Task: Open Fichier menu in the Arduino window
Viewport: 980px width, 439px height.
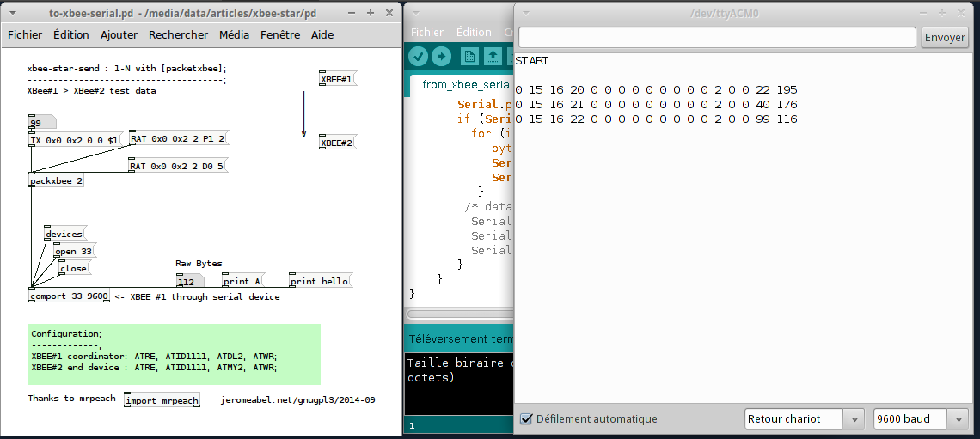Action: tap(427, 32)
